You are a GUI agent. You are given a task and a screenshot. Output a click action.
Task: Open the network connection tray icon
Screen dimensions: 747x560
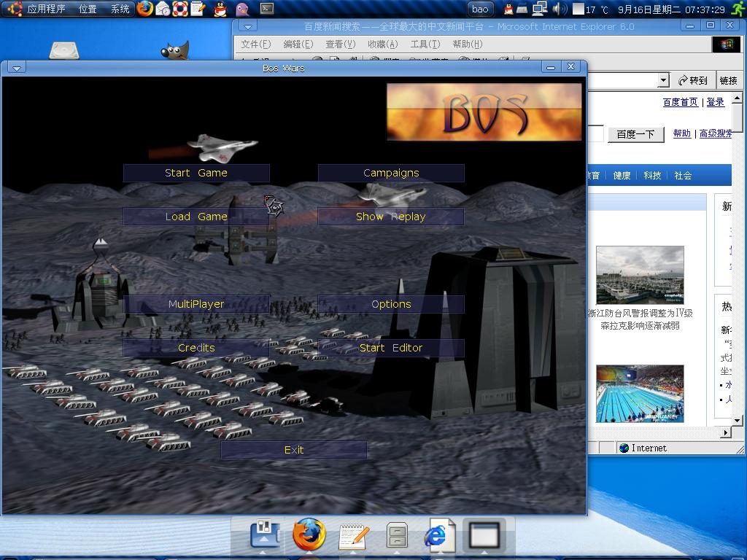point(539,9)
